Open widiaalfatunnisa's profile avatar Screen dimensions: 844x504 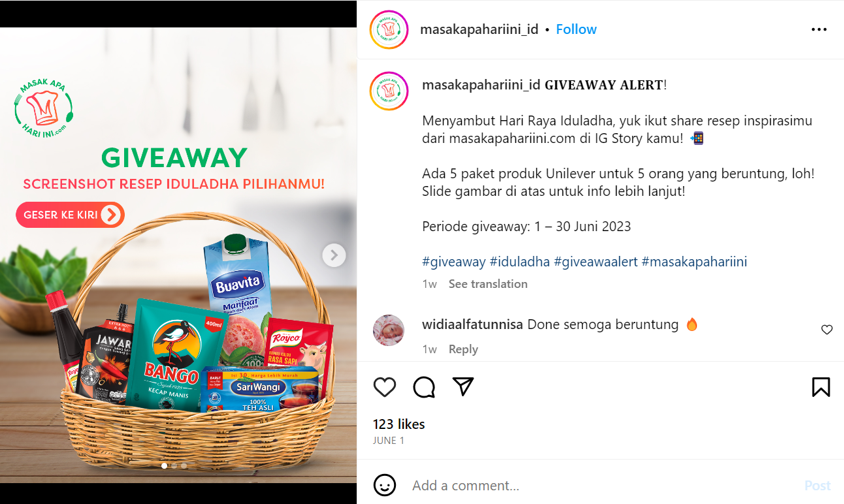pos(389,330)
